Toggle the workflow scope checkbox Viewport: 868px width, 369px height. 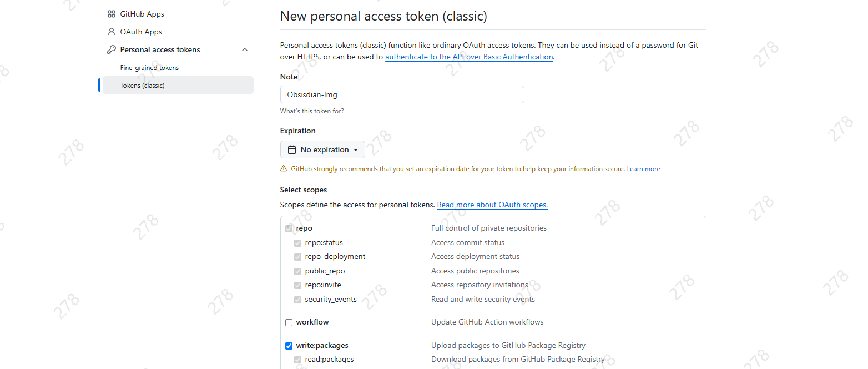click(289, 322)
